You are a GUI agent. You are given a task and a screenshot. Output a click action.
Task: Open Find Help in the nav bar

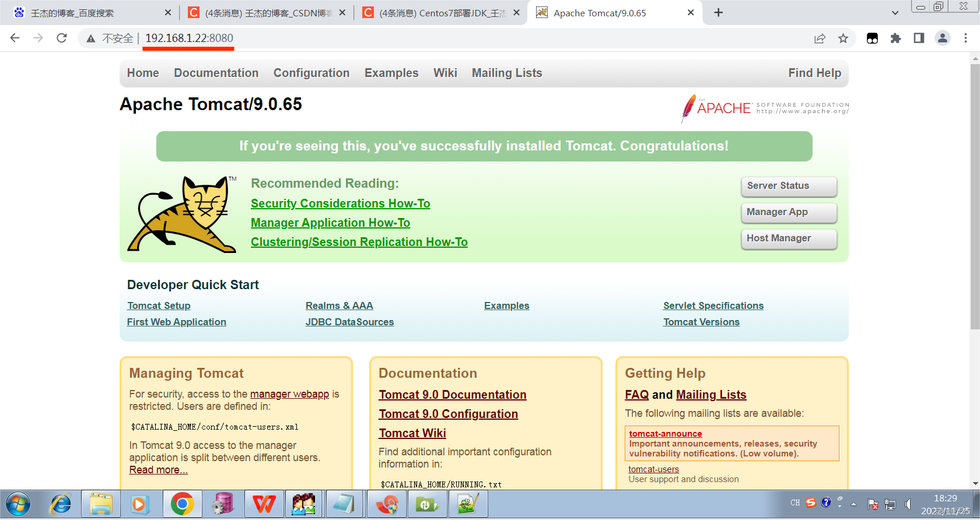click(x=814, y=73)
